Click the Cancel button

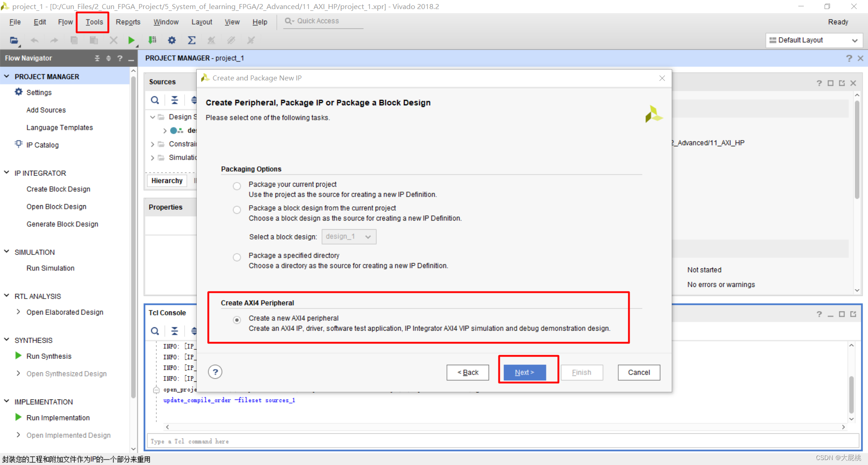pos(639,372)
